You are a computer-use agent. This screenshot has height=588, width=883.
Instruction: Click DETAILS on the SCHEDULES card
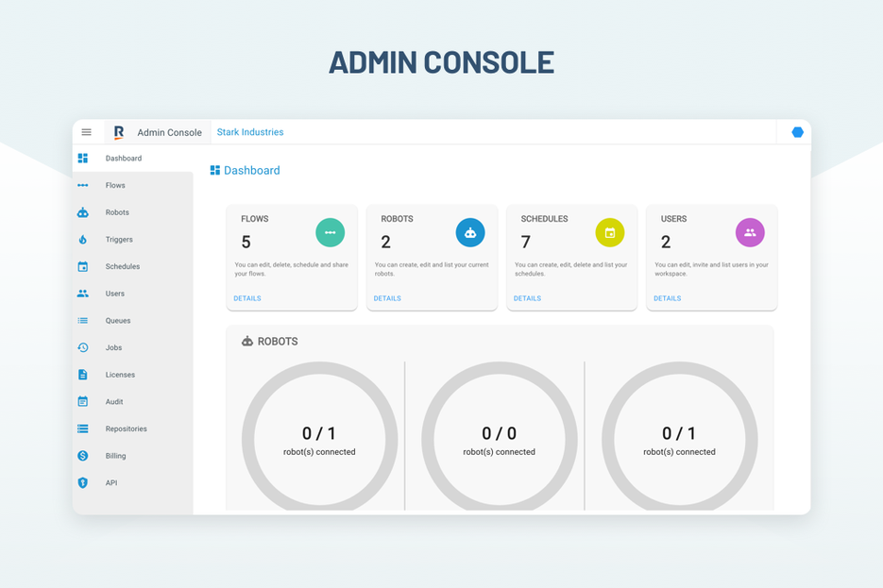coord(527,298)
